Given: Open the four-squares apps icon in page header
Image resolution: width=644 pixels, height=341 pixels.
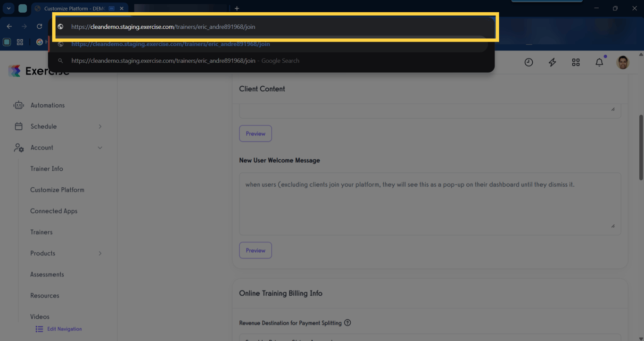Looking at the screenshot, I should 576,62.
